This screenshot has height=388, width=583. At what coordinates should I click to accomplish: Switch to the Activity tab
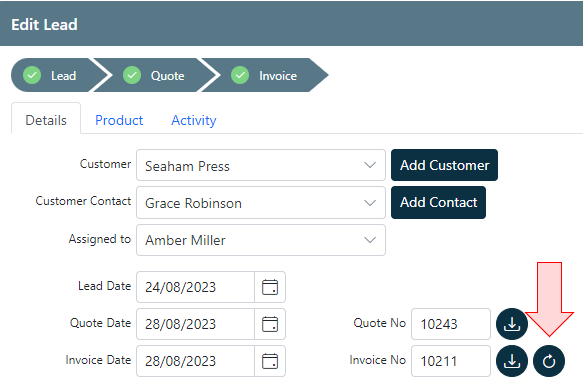point(194,120)
